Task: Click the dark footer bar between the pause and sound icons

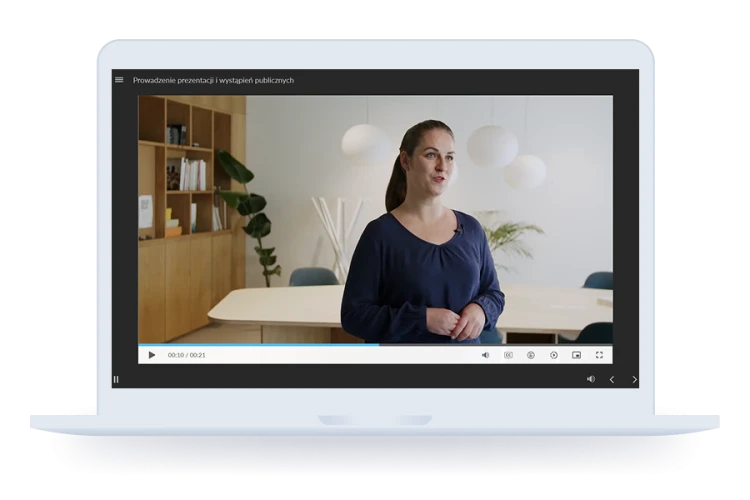Action: click(353, 379)
